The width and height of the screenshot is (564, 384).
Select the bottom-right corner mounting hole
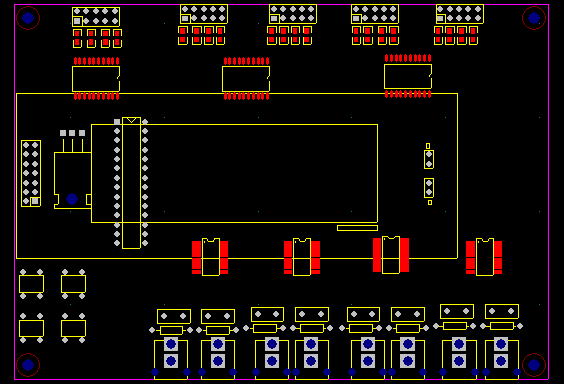(534, 365)
